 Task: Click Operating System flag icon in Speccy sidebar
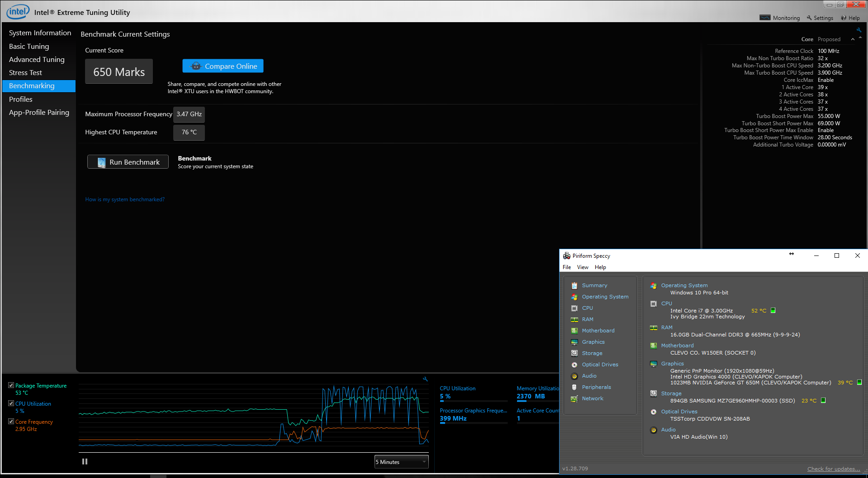coord(574,297)
